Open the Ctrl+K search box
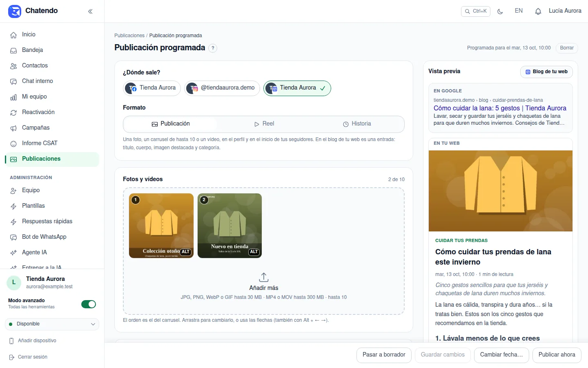The height and width of the screenshot is (368, 588). tap(476, 11)
